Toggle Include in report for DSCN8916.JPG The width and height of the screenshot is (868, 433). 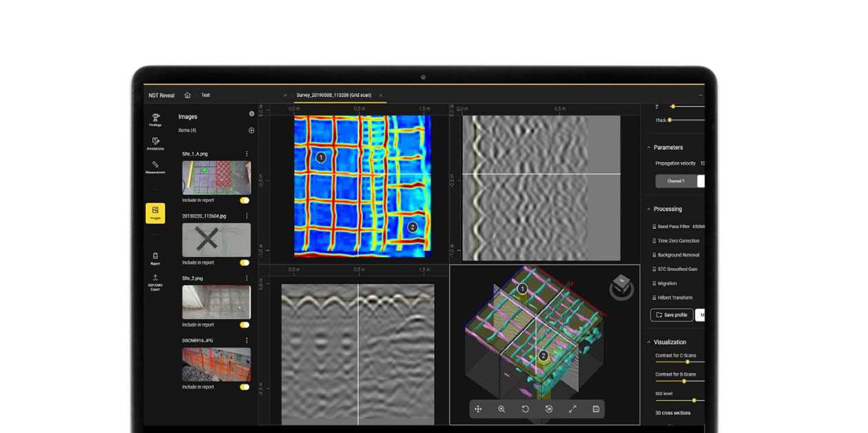245,388
